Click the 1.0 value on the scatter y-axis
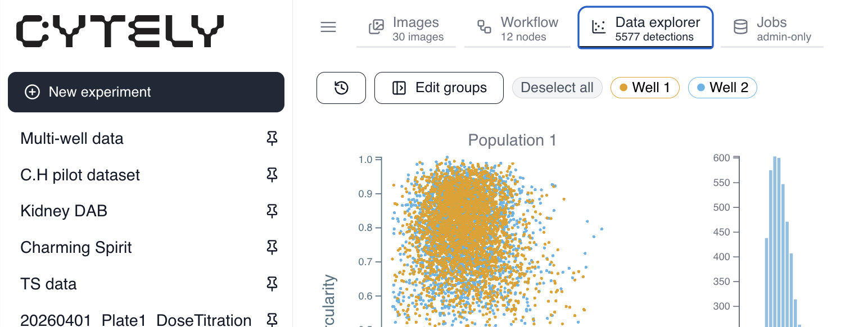Image resolution: width=868 pixels, height=327 pixels. 365,160
